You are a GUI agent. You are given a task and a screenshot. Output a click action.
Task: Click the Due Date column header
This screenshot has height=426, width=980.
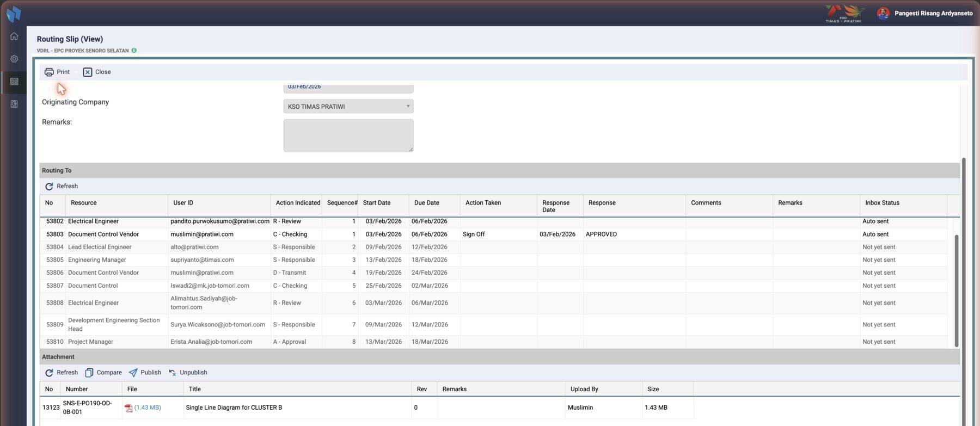click(x=434, y=206)
